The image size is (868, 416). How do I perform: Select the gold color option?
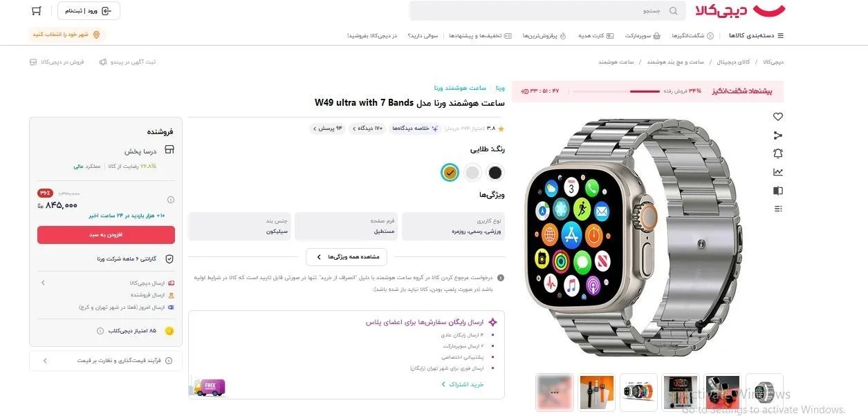tap(450, 173)
